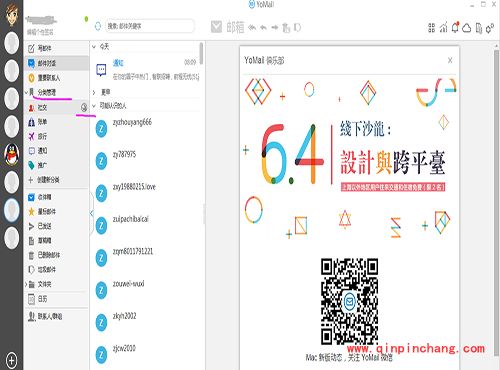Screen dimensions: 500x370
Task: Open contacts and groups person icon
Action: (31, 316)
